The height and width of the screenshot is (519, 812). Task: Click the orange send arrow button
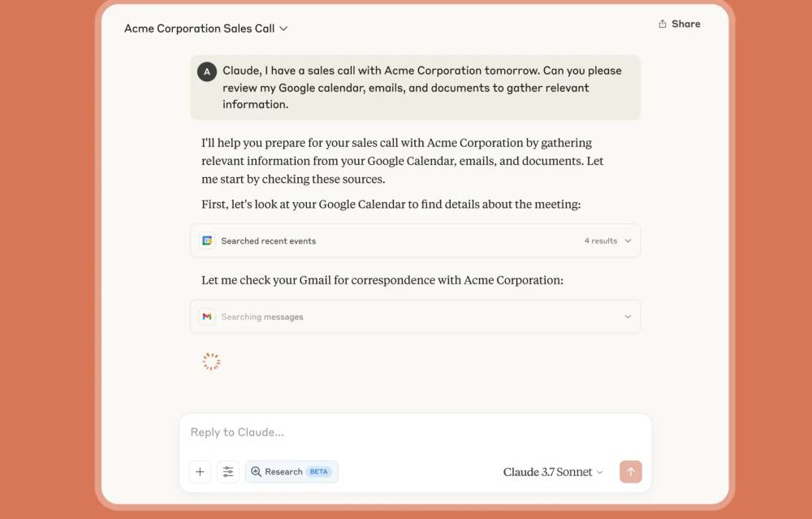tap(630, 472)
